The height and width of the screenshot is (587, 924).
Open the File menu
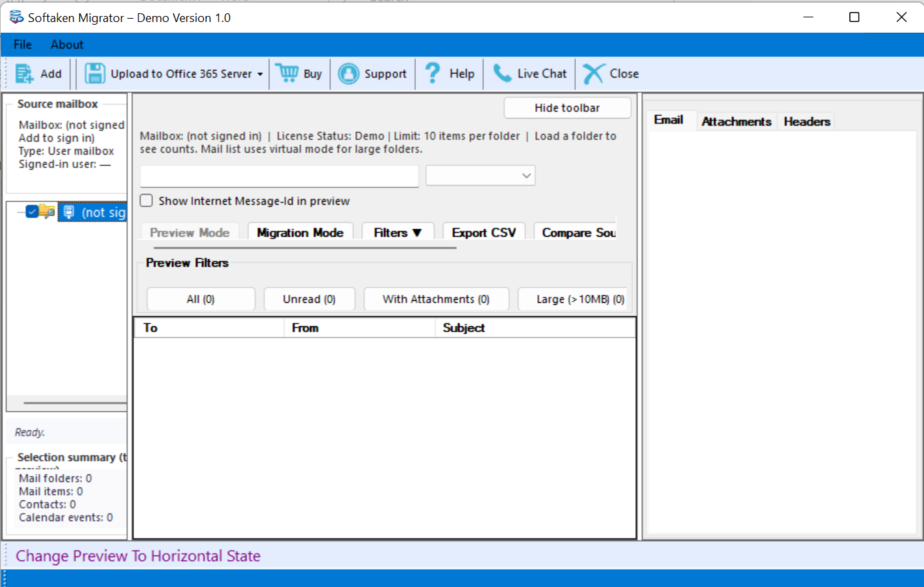23,45
